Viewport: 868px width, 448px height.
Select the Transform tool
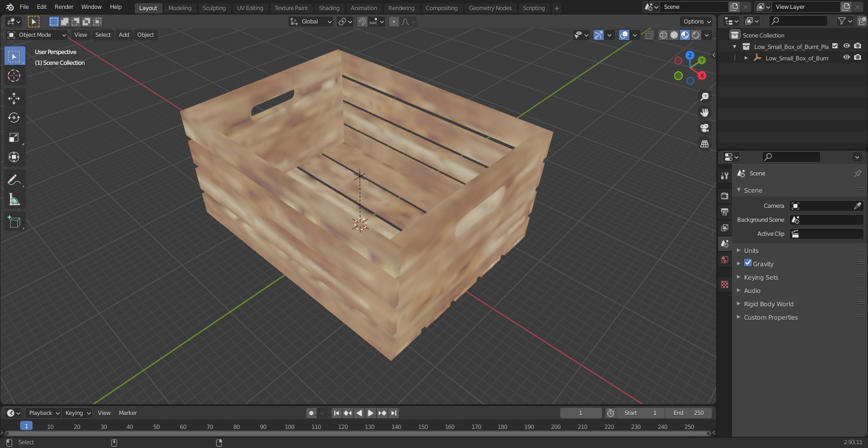point(14,157)
